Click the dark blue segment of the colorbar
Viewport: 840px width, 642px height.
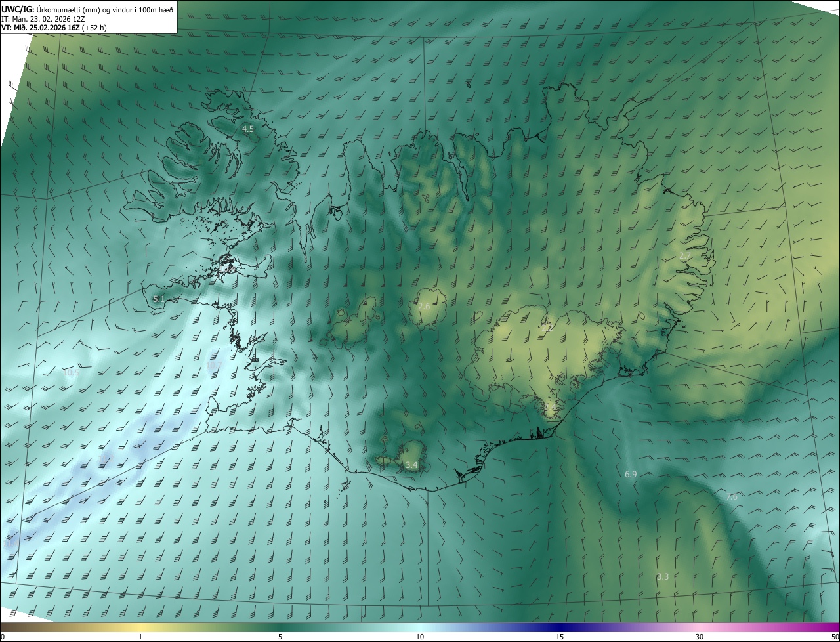[x=560, y=627]
